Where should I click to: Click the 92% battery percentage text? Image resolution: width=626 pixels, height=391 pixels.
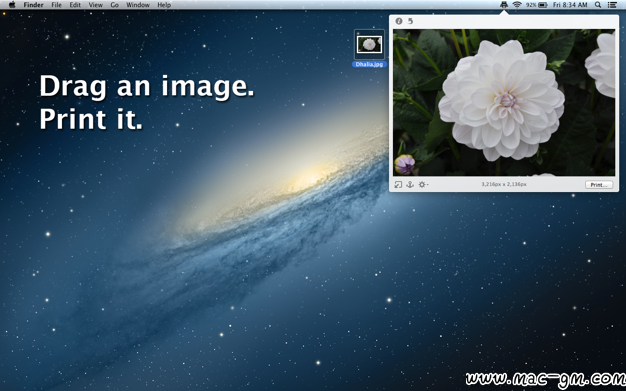[x=531, y=5]
